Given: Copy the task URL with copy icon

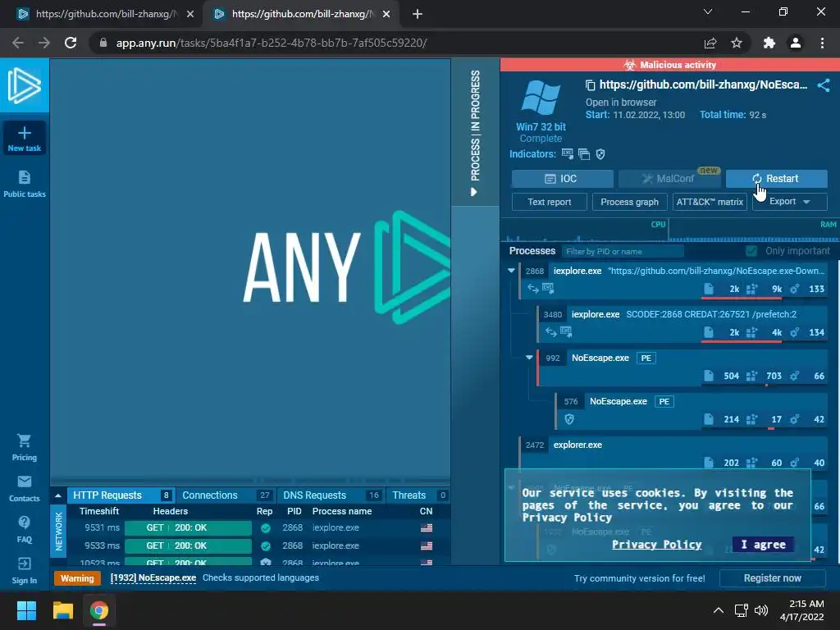Looking at the screenshot, I should point(591,85).
